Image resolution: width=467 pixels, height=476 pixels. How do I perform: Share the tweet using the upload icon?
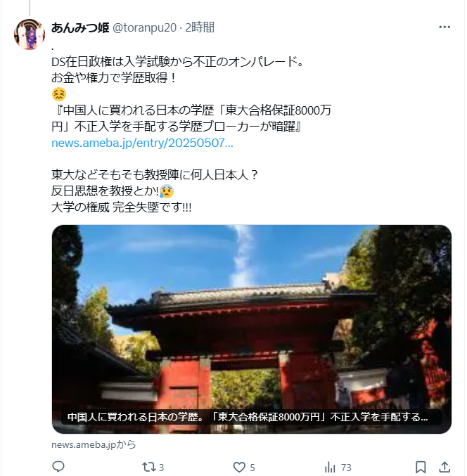[444, 467]
